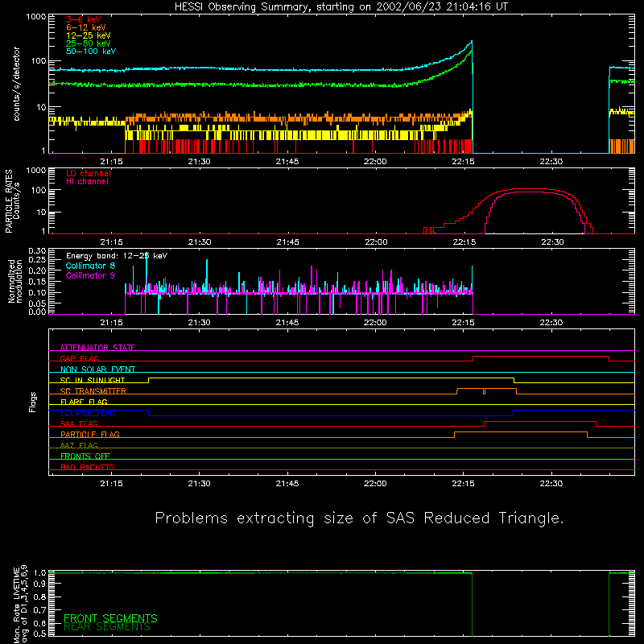Image resolution: width=644 pixels, height=644 pixels.
Task: Click 22:00 tick under the Flags panel
Action: (x=375, y=484)
